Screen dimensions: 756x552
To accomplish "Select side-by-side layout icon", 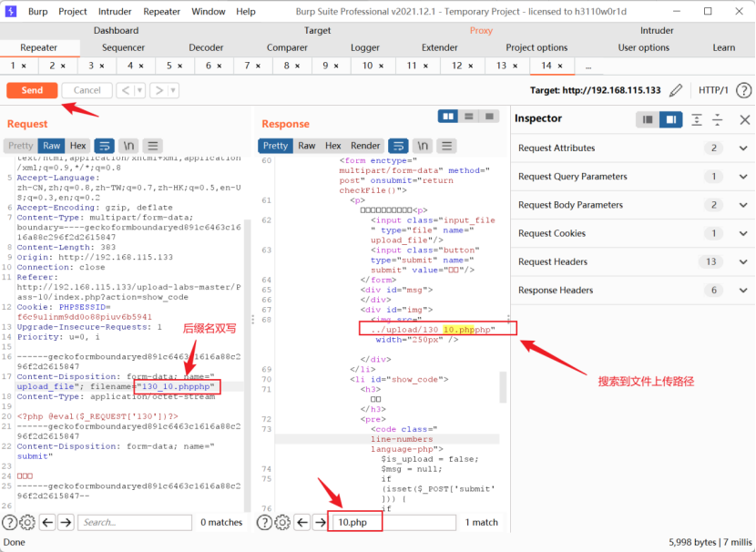I will 448,117.
